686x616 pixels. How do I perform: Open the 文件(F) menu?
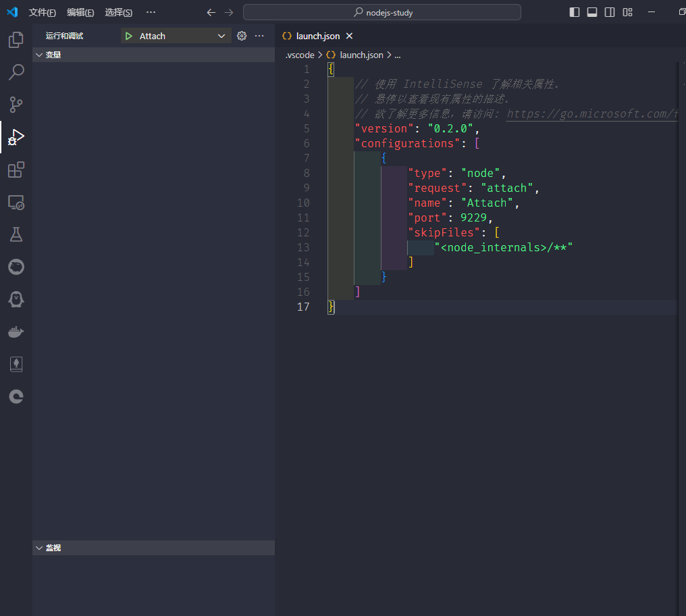tap(43, 12)
